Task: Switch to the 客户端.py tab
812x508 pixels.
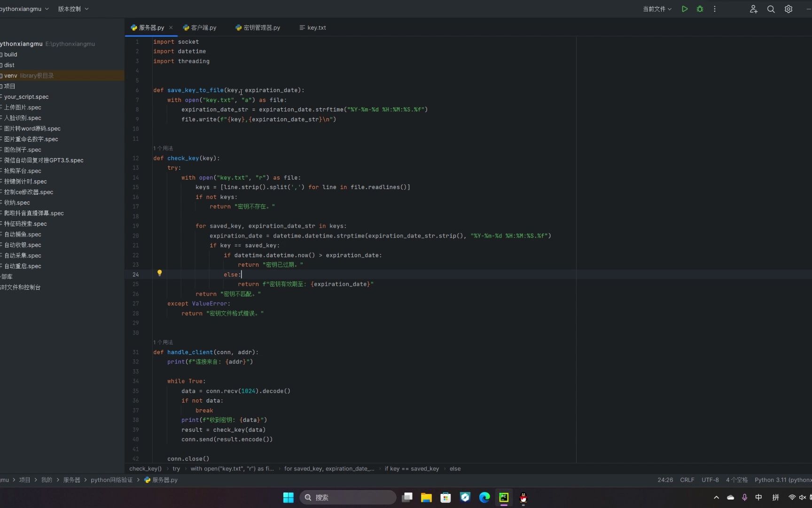Action: [200, 28]
